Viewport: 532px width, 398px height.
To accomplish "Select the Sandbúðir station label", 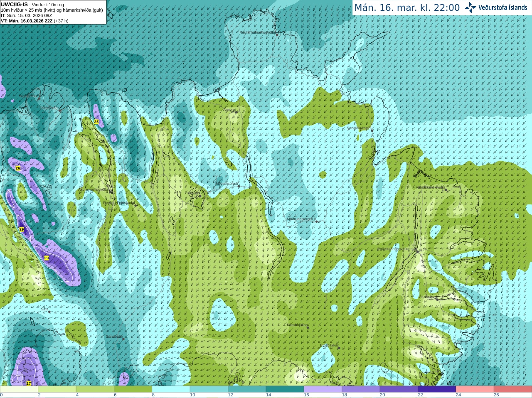I will tap(114, 337).
